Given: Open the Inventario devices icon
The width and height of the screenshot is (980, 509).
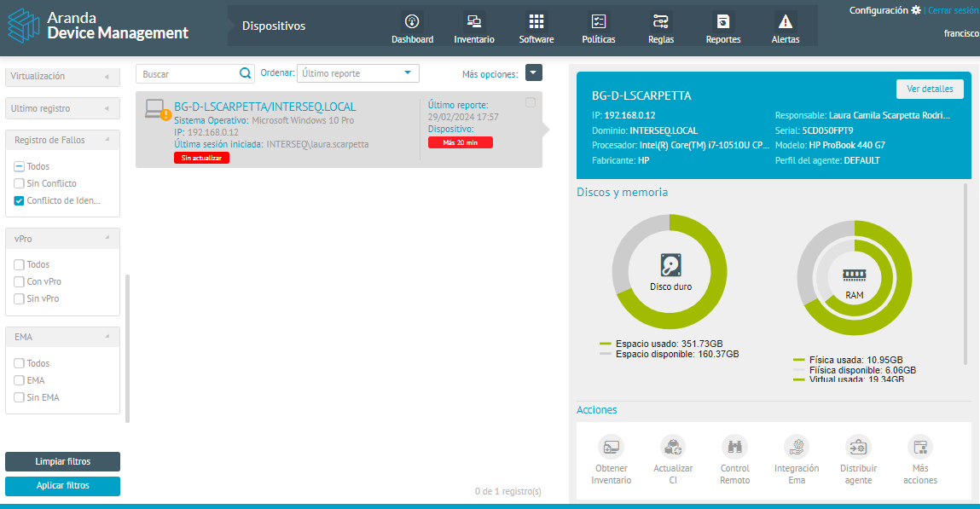Looking at the screenshot, I should 473,21.
